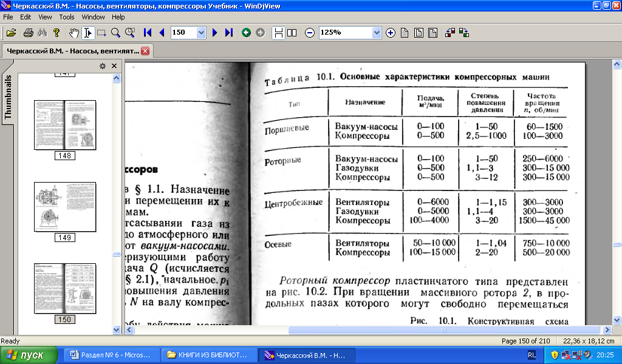Click the security shield tray icon
This screenshot has height=364, width=622.
(x=555, y=355)
